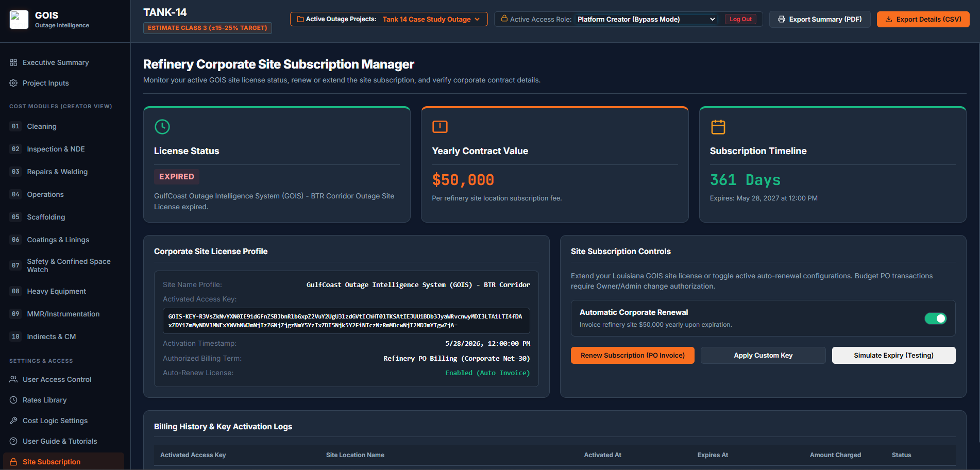Click the User Guide & Tutorials icon
The image size is (980, 470).
click(13, 441)
